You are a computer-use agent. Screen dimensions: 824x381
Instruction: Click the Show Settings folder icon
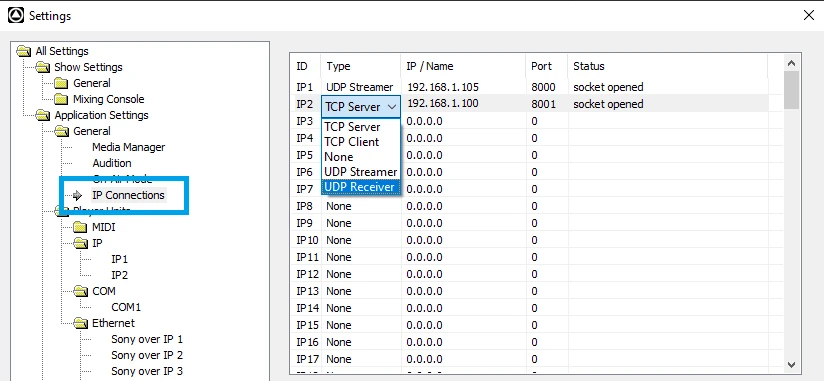[x=43, y=67]
